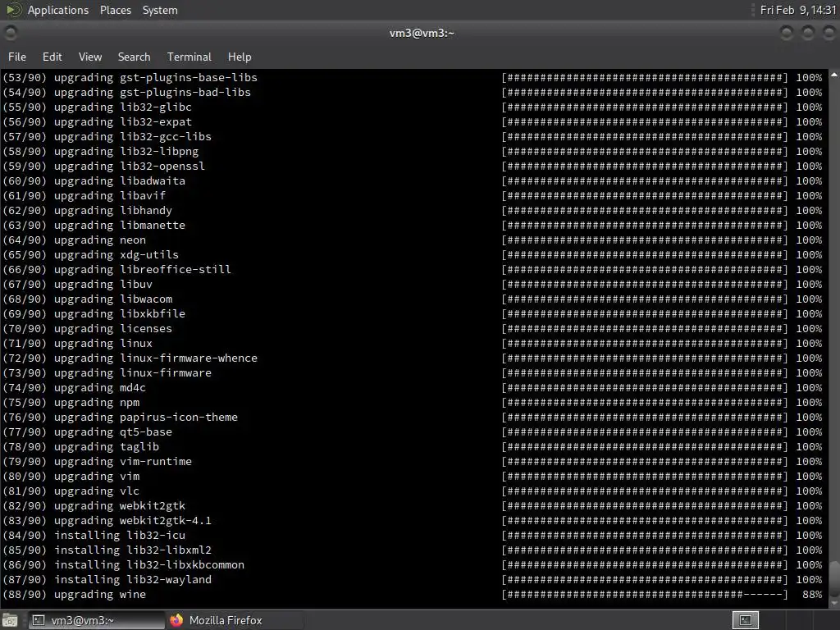Open the Edit menu
Screen dimensions: 840x630
52,57
